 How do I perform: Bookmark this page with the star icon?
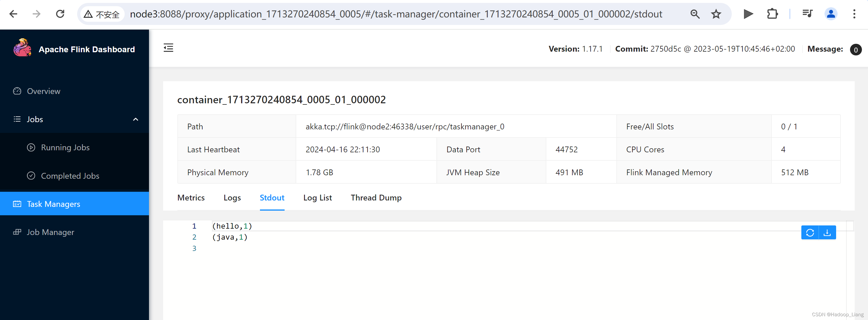[x=716, y=14]
